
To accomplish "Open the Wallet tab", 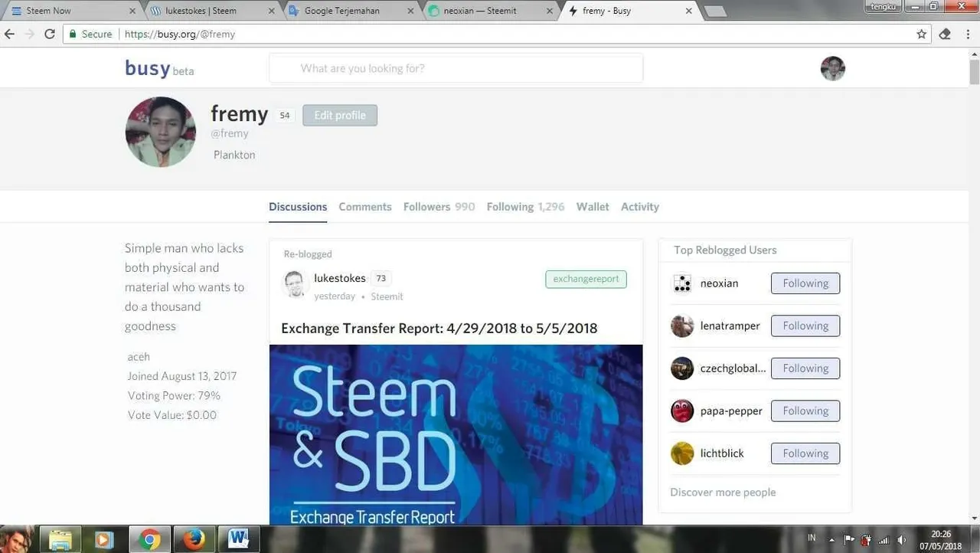I will [x=593, y=207].
